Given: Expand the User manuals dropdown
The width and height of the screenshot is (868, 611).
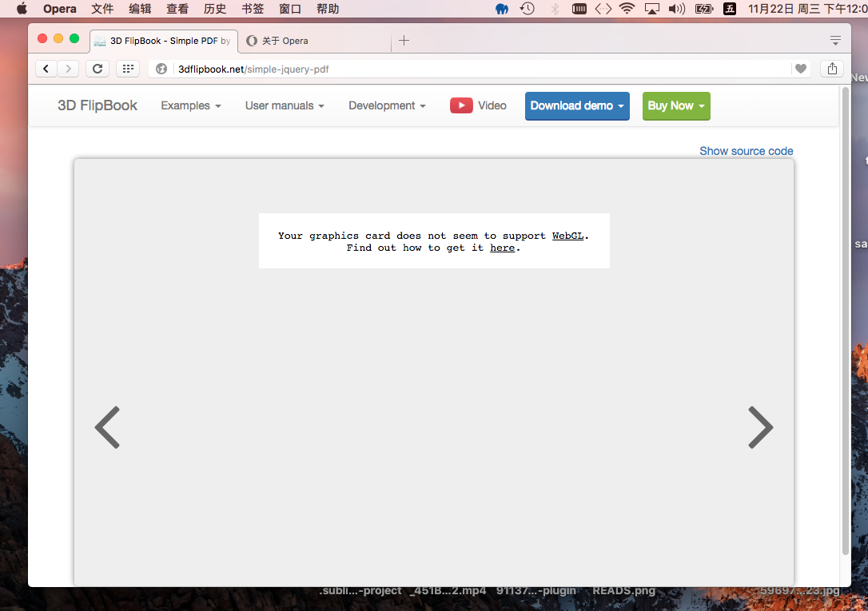Looking at the screenshot, I should tap(285, 105).
